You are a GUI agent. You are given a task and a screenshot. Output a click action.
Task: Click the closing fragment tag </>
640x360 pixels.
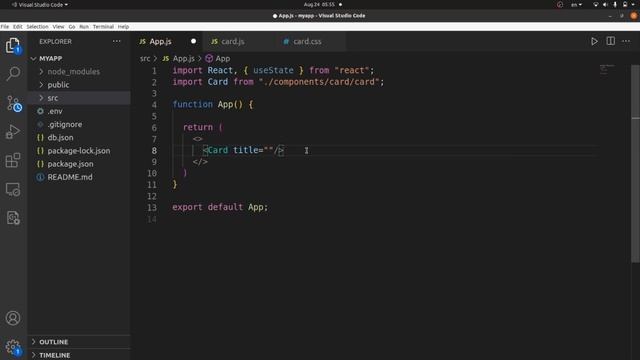pos(200,162)
